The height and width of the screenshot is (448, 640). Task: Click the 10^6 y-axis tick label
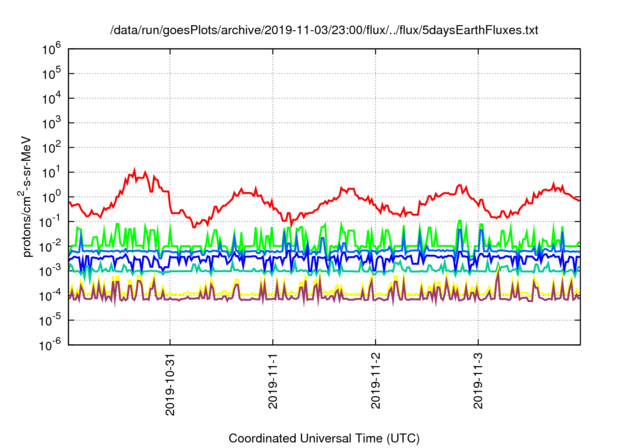click(x=51, y=50)
